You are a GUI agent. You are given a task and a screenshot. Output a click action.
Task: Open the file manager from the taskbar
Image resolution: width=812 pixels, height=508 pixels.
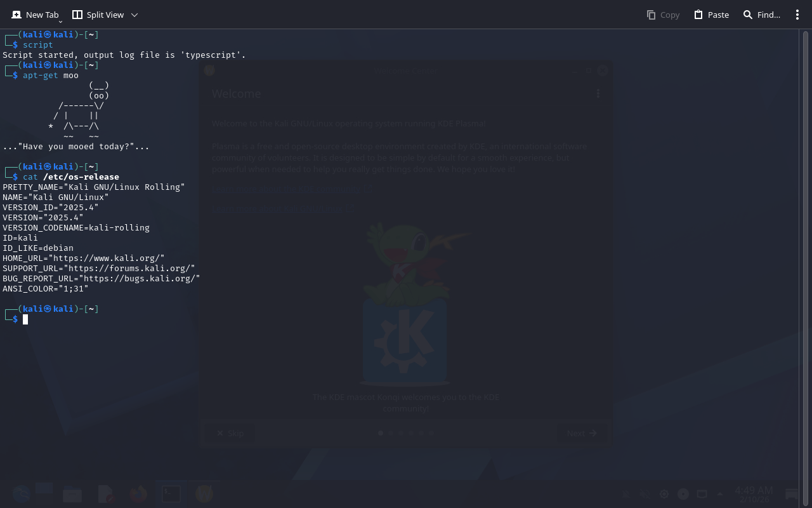(x=72, y=493)
